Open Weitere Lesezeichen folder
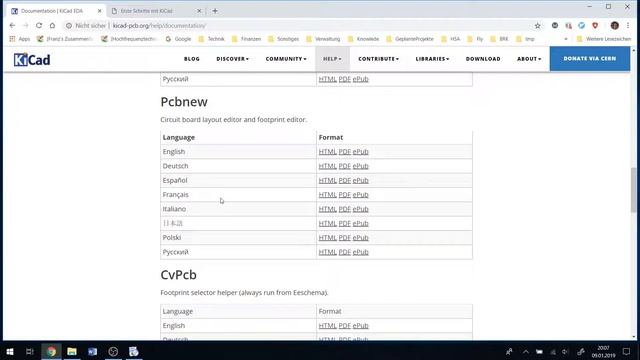Viewport: 640px width, 360px height. pos(604,39)
